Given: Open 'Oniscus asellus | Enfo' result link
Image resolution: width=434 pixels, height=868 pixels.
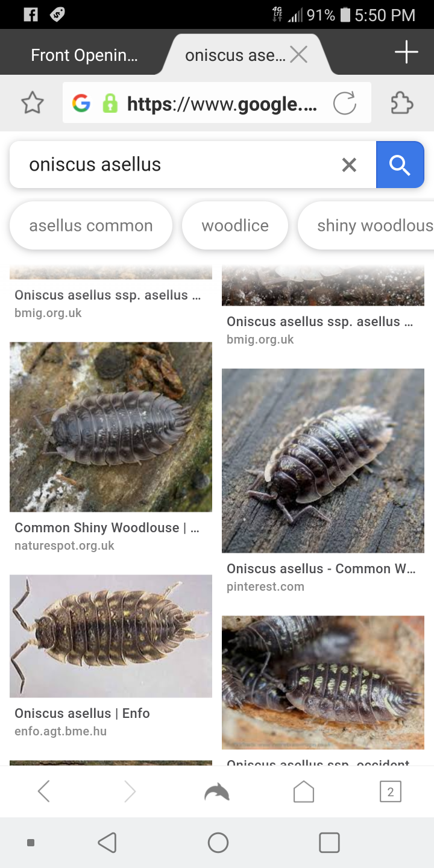Looking at the screenshot, I should coord(82,713).
